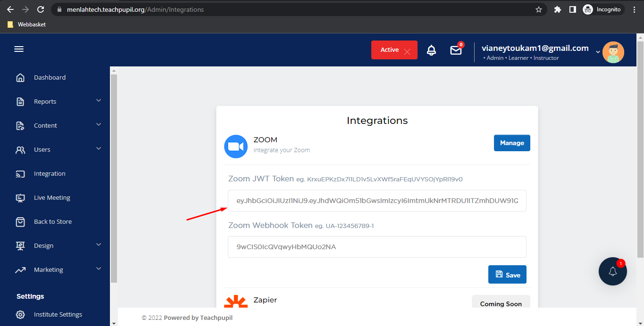Save the Zoom token settings
The image size is (644, 326).
pos(507,275)
